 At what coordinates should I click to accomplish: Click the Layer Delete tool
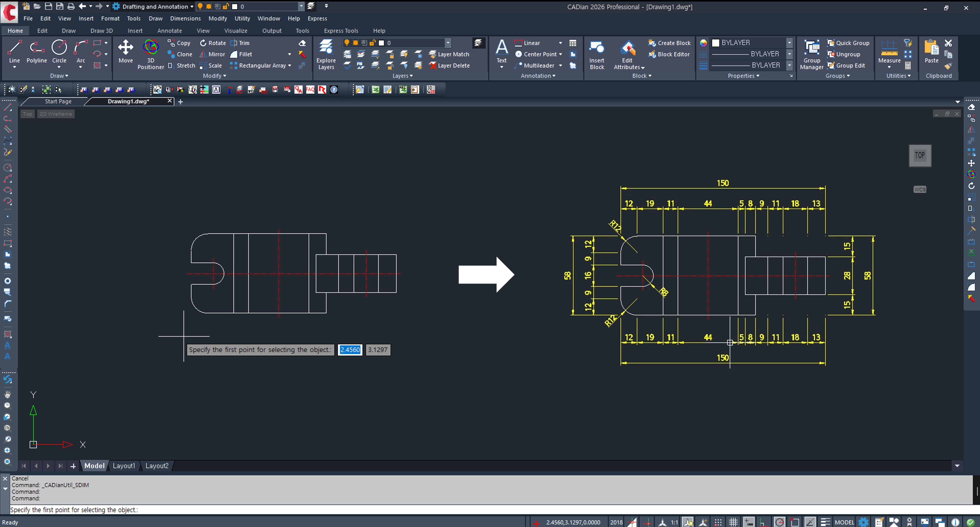coord(449,65)
